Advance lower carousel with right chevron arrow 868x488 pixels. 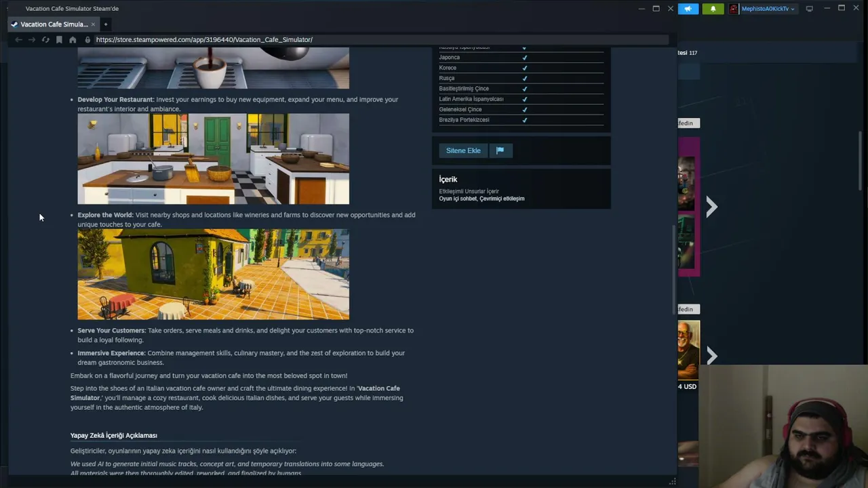point(711,355)
